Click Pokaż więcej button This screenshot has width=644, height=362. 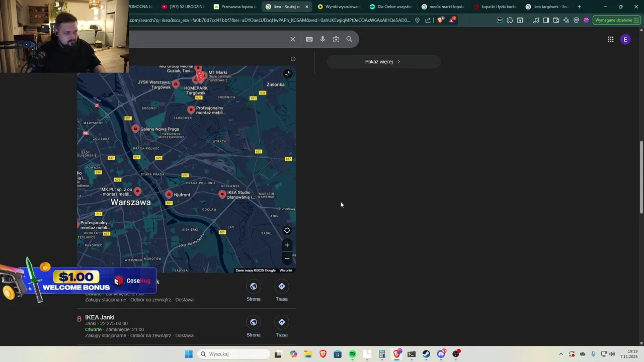coord(384,62)
